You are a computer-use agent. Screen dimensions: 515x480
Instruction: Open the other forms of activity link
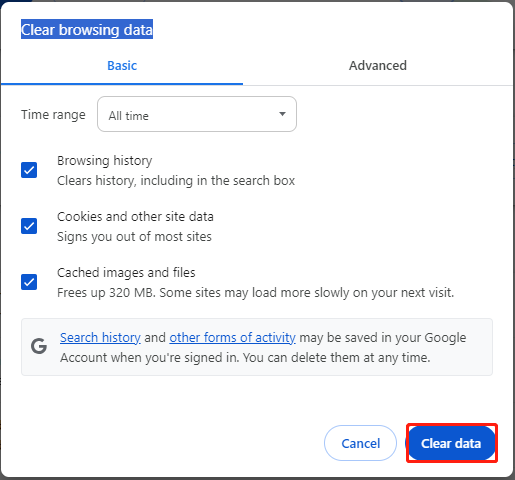click(x=232, y=338)
